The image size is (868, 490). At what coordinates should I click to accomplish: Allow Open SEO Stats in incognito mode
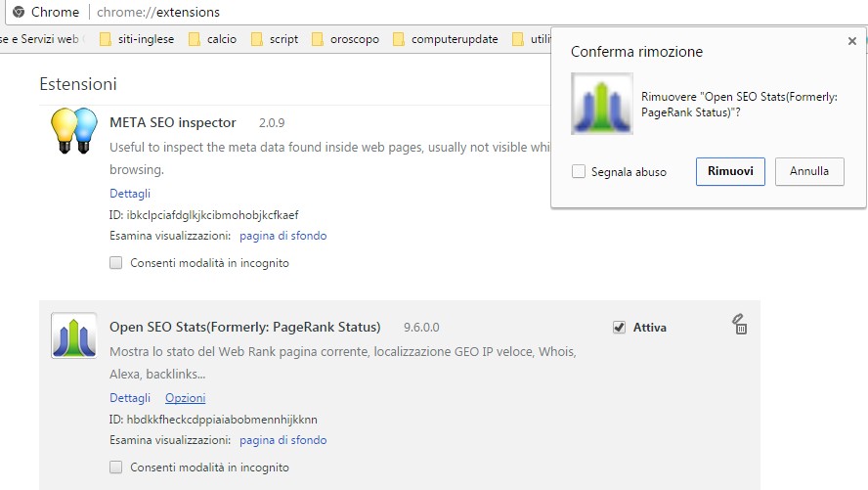pyautogui.click(x=116, y=468)
